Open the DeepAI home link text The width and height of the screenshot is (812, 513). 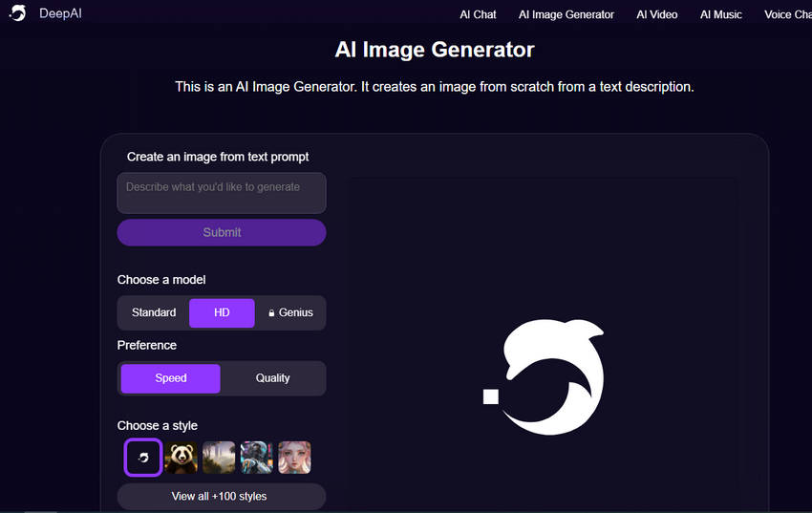tap(60, 13)
